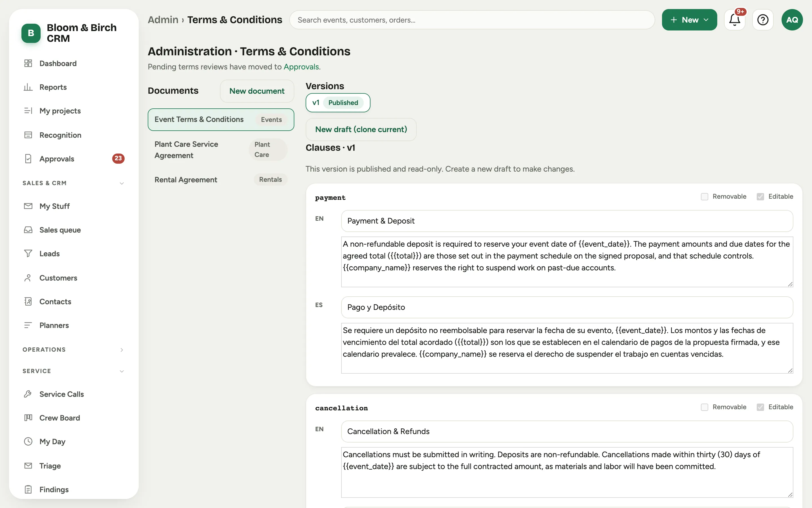Open the notifications bell
The image size is (812, 508).
(734, 20)
